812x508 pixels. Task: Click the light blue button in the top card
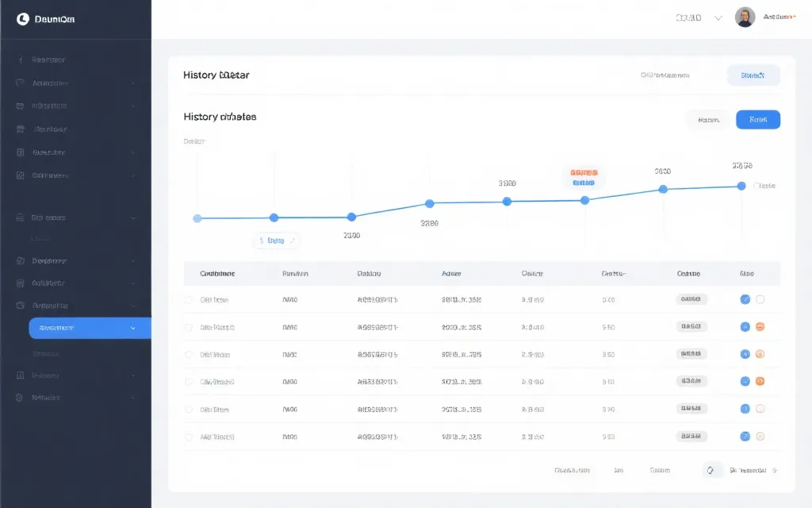point(753,75)
